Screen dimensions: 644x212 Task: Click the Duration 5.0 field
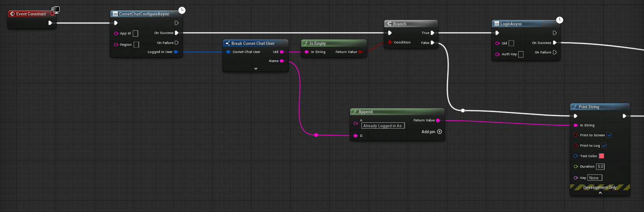click(x=601, y=166)
